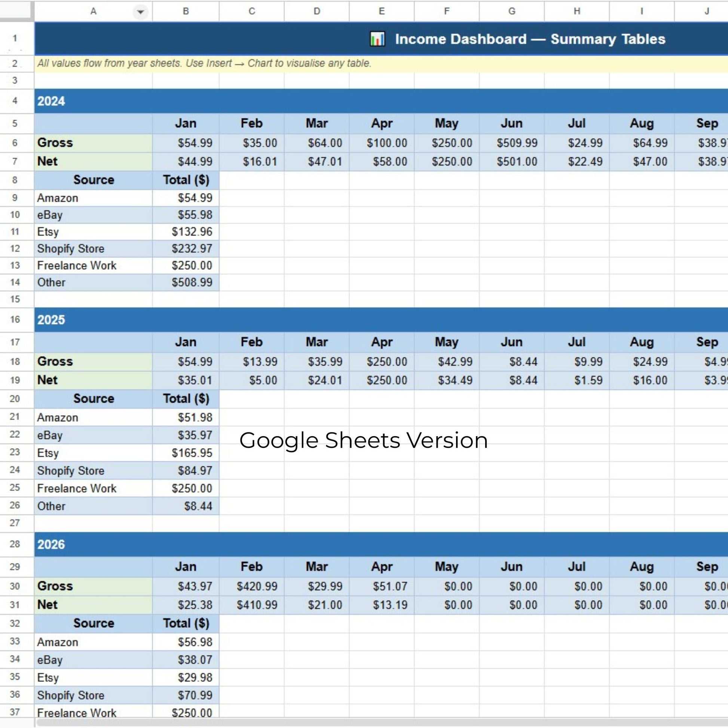This screenshot has height=728, width=728.
Task: Select 2024 Feb net $16.01
Action: pyautogui.click(x=252, y=161)
